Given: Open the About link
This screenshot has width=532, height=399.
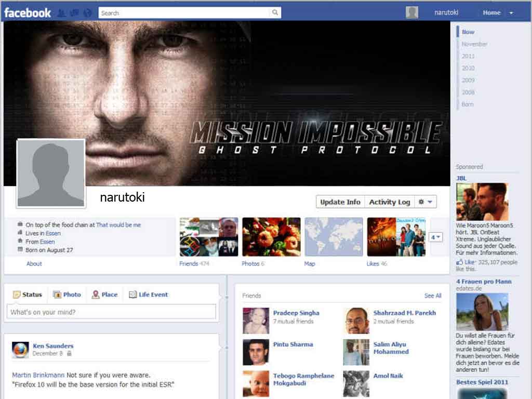Looking at the screenshot, I should (34, 263).
